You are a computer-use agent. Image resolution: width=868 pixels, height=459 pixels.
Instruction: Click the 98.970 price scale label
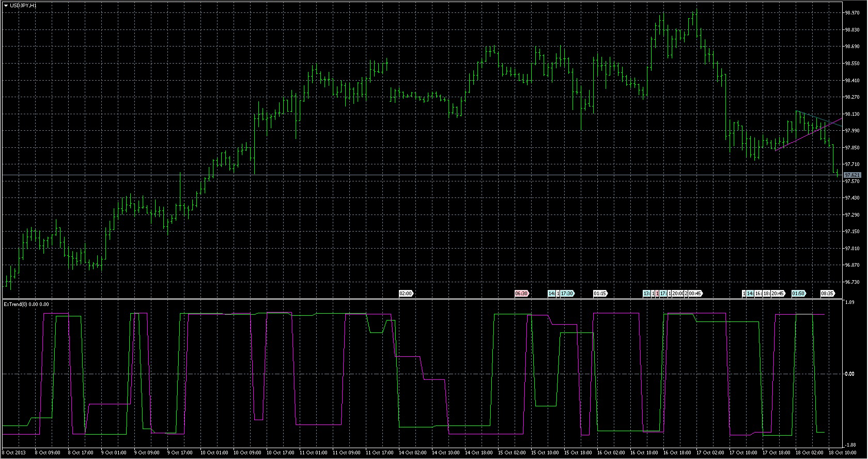(851, 13)
